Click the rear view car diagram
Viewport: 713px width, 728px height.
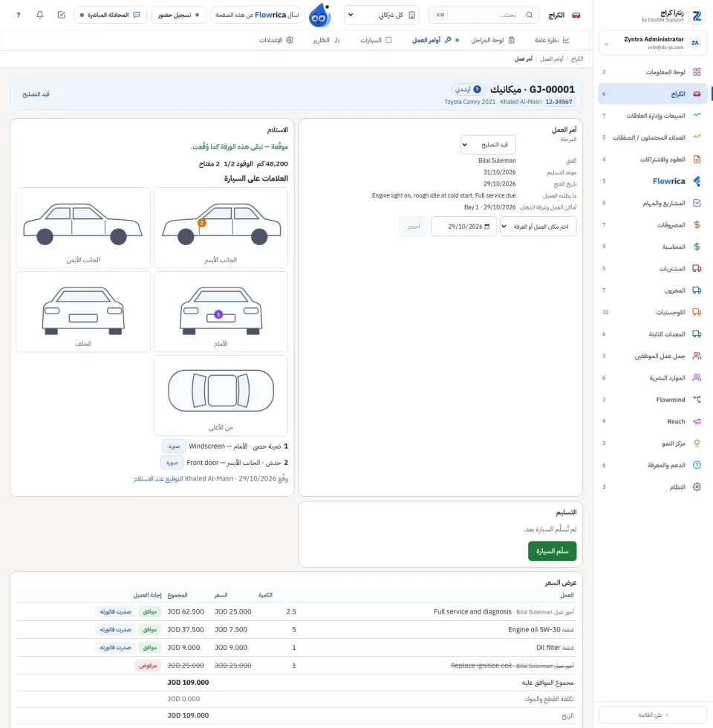point(83,311)
